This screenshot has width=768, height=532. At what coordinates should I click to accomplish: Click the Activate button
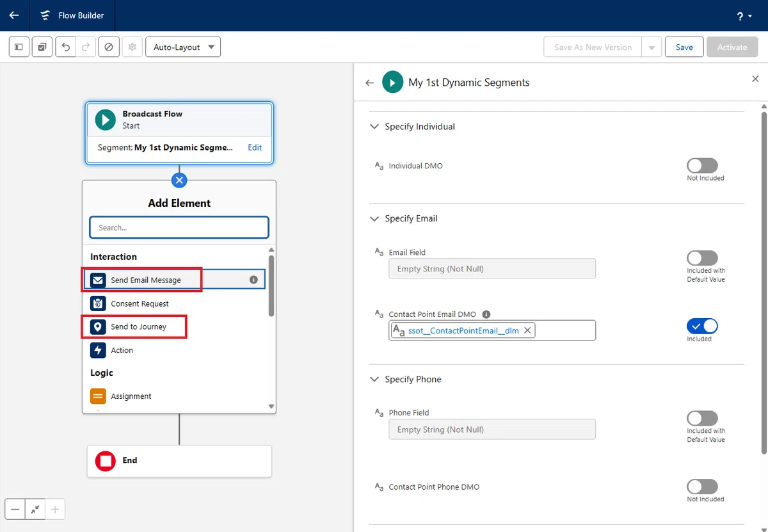(732, 47)
